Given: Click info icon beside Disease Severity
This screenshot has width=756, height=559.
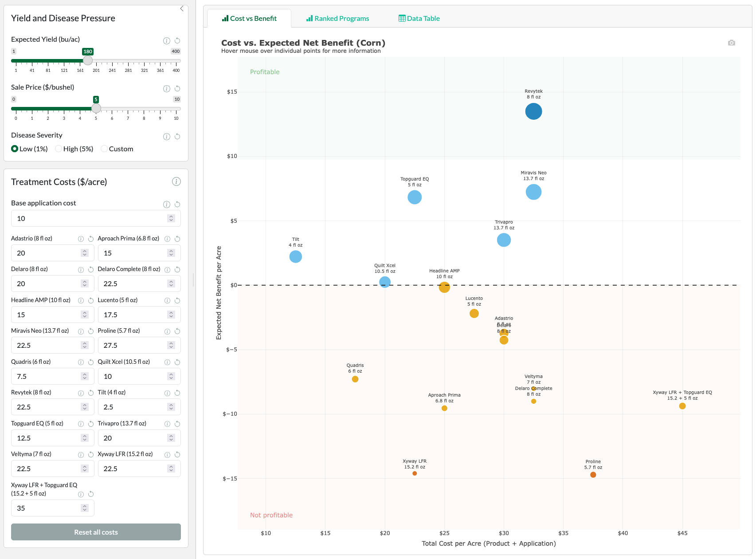Looking at the screenshot, I should 167,137.
